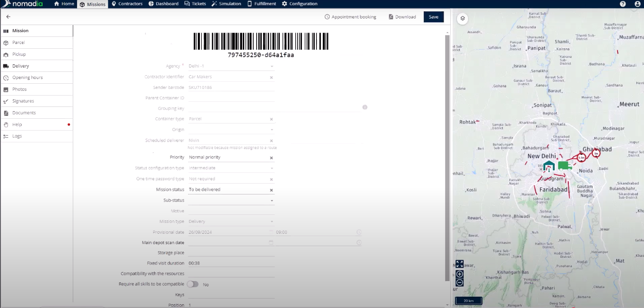Image resolution: width=644 pixels, height=308 pixels.
Task: Click the back arrow icon
Action: (x=8, y=17)
